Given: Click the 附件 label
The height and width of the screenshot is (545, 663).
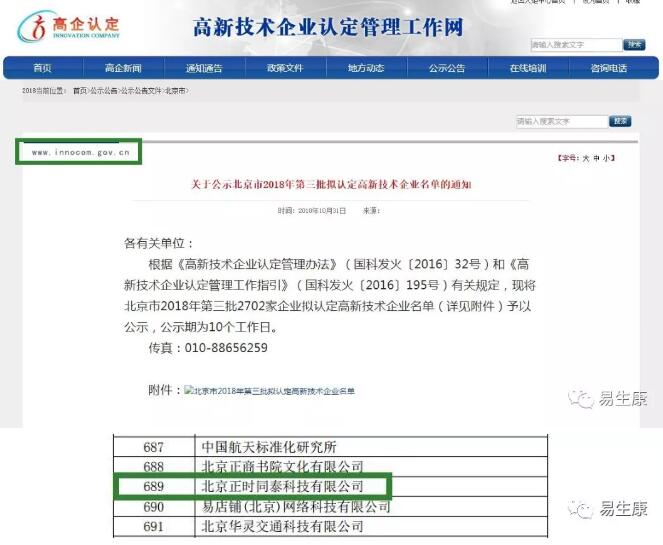Looking at the screenshot, I should (164, 390).
